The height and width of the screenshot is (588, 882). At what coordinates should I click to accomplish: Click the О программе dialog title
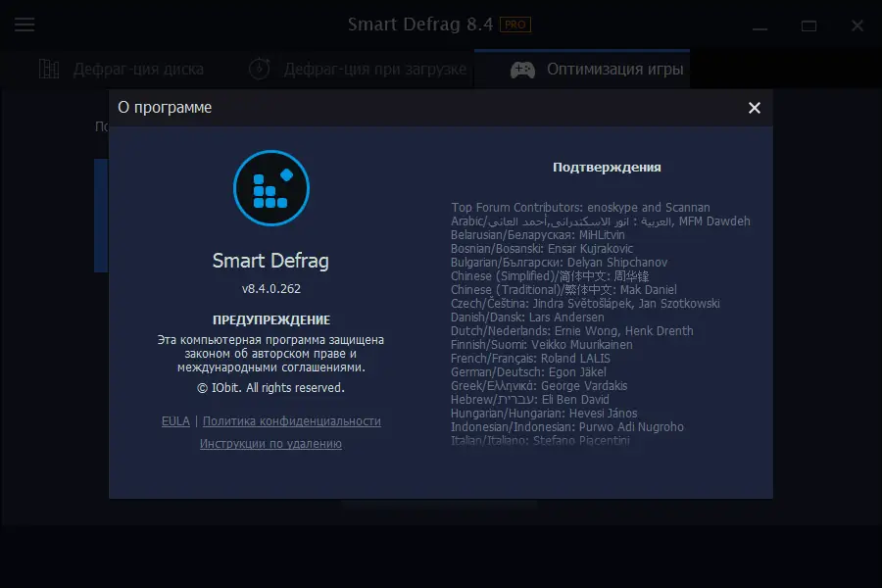[165, 108]
